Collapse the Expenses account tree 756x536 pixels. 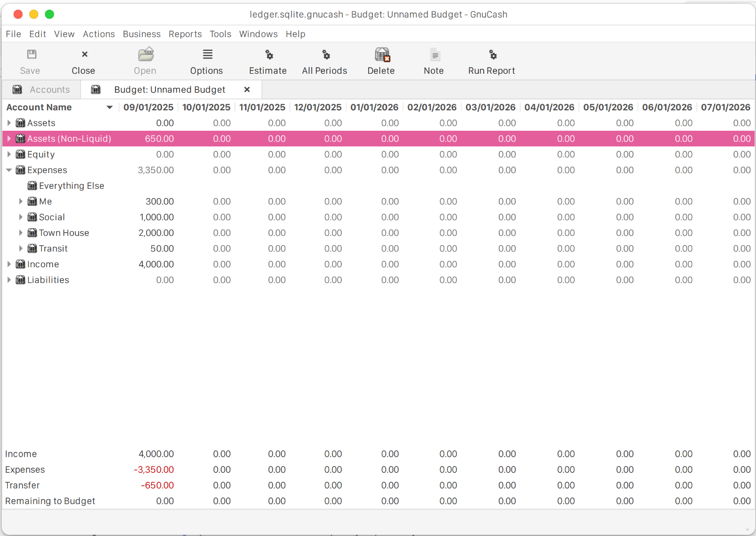coord(9,170)
